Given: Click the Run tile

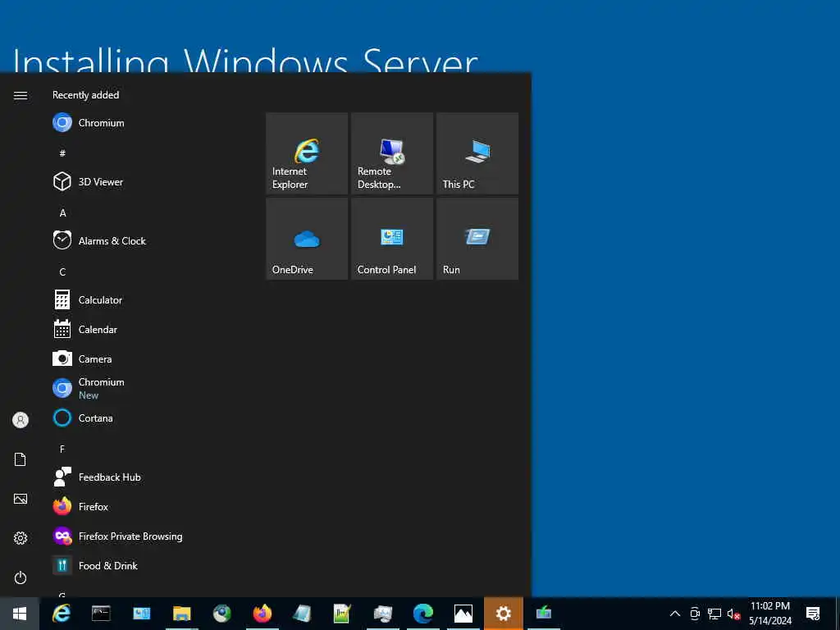Looking at the screenshot, I should tap(477, 239).
